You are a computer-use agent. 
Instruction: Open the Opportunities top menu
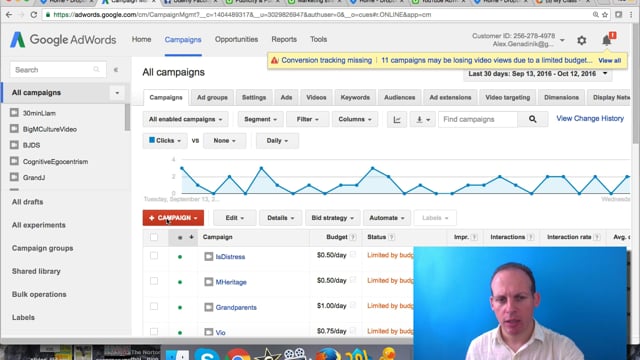[236, 40]
